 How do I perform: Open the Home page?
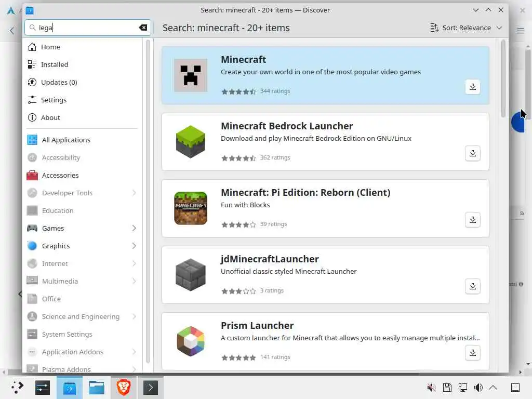tap(82, 47)
